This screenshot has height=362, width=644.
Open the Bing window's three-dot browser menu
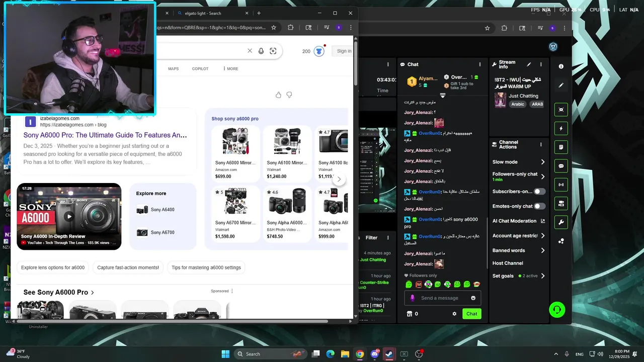351,28
